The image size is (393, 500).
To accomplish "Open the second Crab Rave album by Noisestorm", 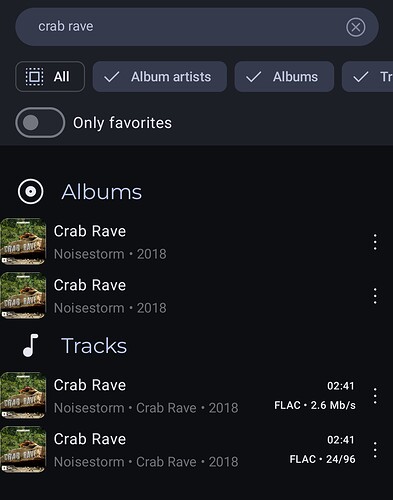I will click(196, 296).
